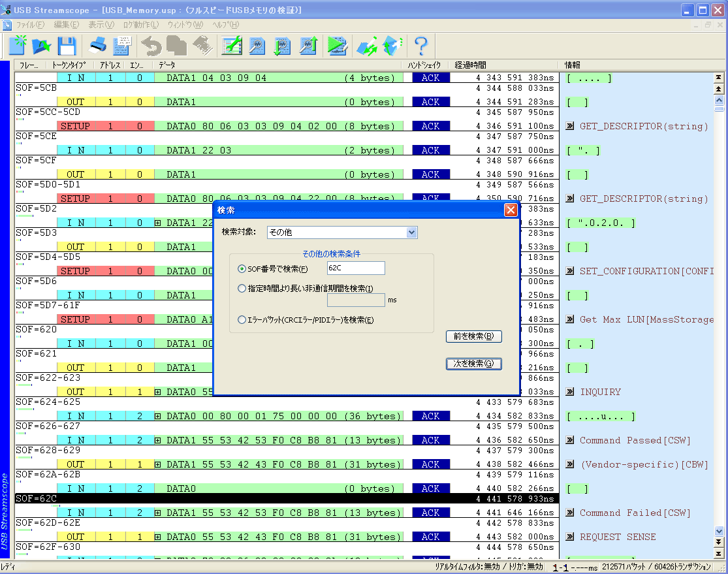Open the ログ動作(L) menu
The width and height of the screenshot is (728, 574).
click(x=141, y=25)
